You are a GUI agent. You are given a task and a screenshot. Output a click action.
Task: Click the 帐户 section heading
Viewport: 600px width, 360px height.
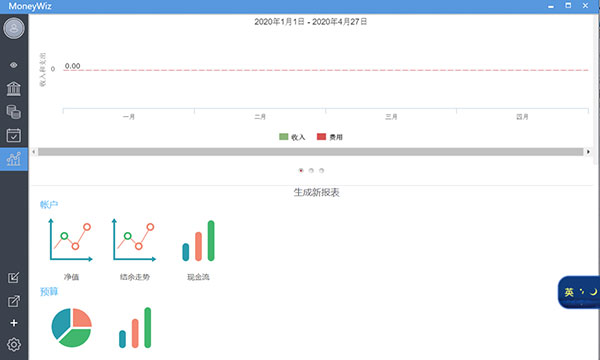point(49,205)
